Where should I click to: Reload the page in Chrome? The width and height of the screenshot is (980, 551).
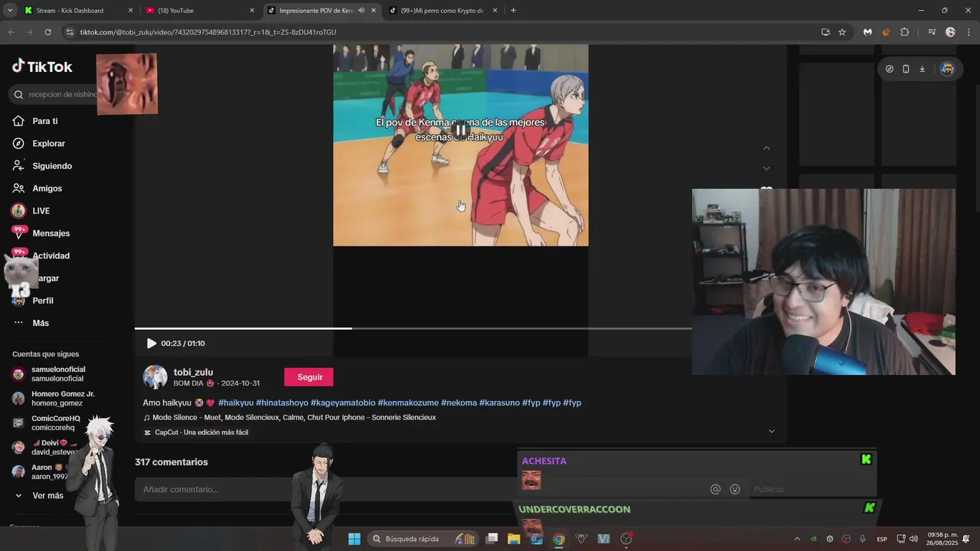pyautogui.click(x=47, y=32)
